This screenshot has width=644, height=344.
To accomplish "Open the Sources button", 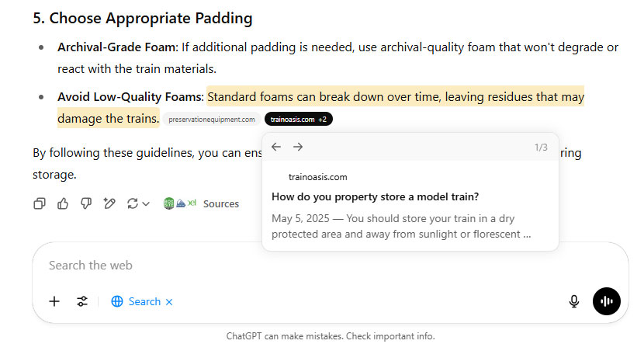I will click(x=220, y=204).
